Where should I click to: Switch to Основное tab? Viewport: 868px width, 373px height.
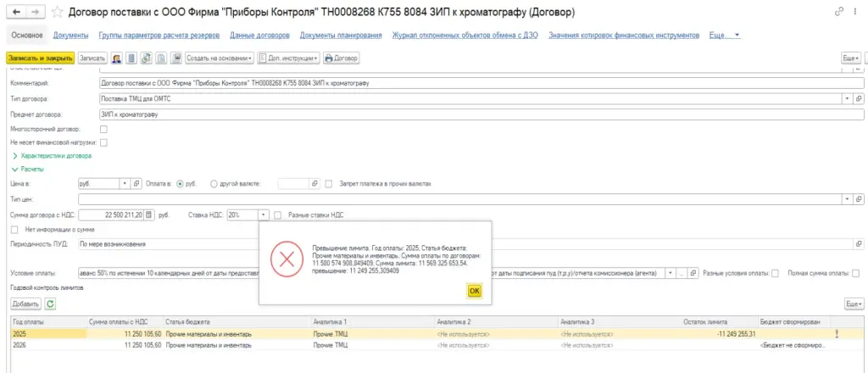click(x=26, y=36)
